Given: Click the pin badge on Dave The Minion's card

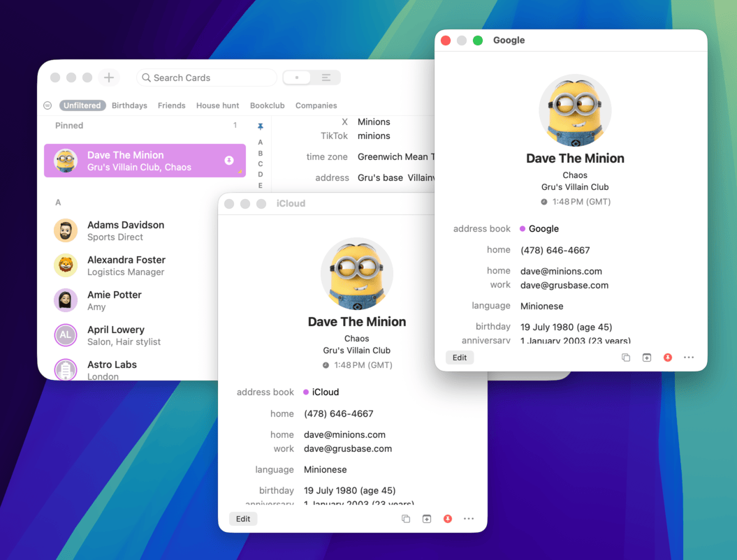Looking at the screenshot, I should coord(229,160).
